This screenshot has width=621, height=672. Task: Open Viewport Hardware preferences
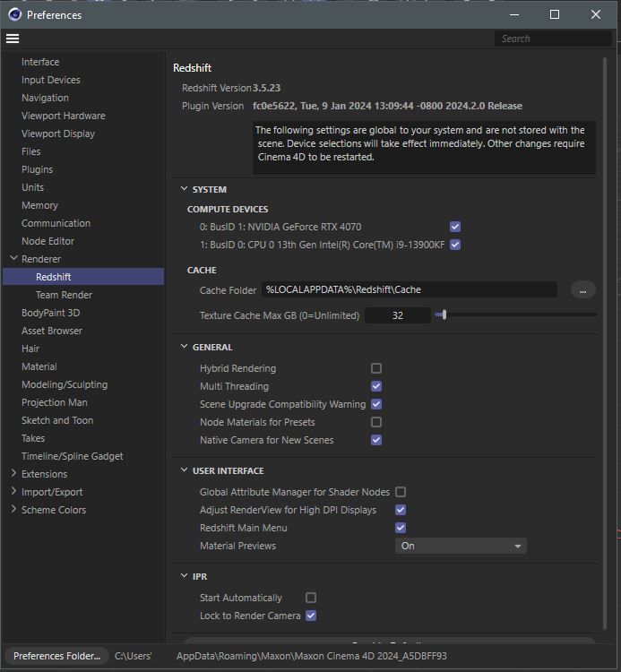tap(63, 116)
